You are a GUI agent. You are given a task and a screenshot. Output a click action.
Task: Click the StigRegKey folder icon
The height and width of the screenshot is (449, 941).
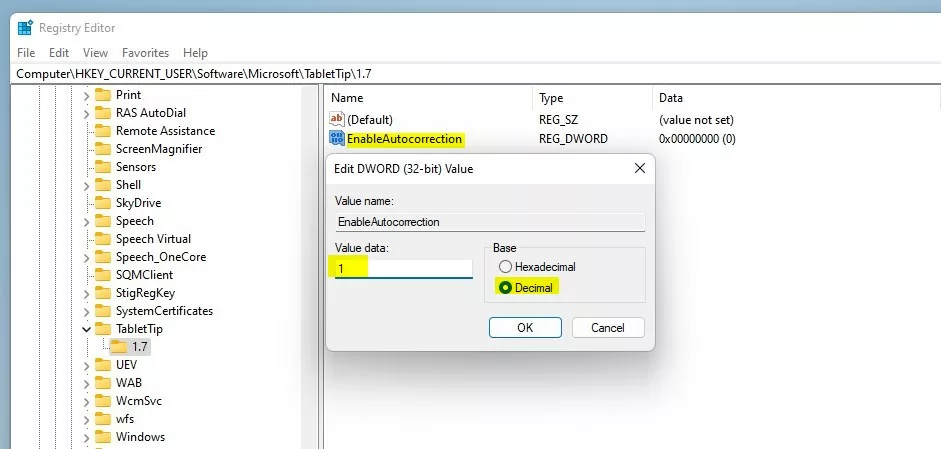[x=103, y=293]
